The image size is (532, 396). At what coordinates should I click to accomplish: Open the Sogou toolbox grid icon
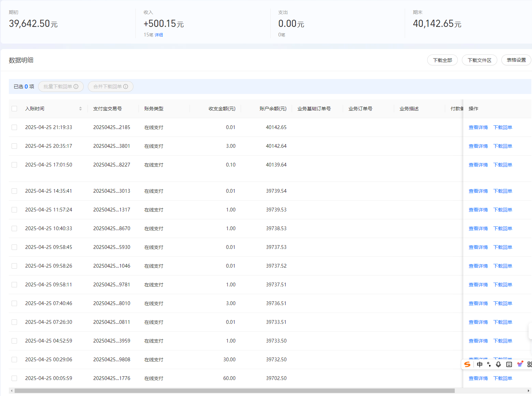[530, 364]
